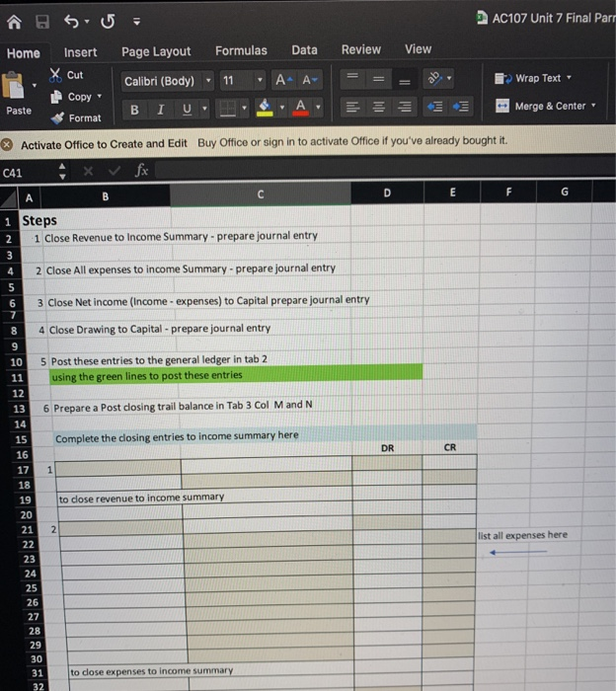Click the formula bar input area
The image size is (616, 691).
point(386,169)
